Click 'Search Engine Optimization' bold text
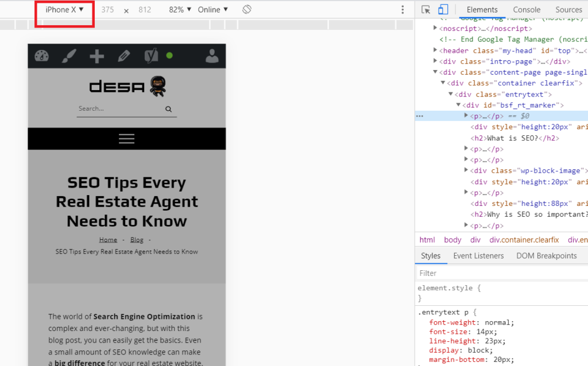This screenshot has height=366, width=588. coord(144,317)
